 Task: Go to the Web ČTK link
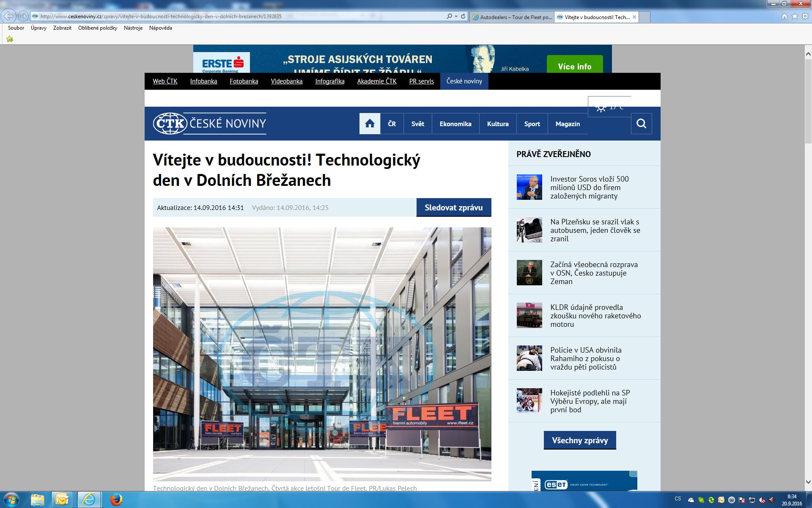(x=165, y=81)
